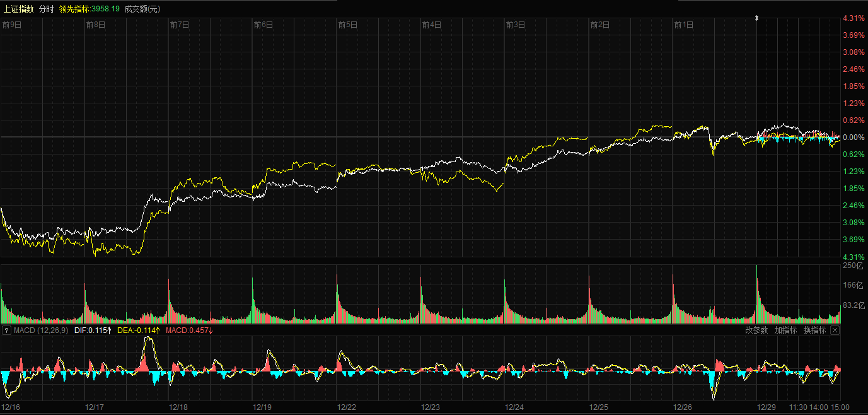
Task: Click the resize arrow icon at chart top
Action: tap(757, 18)
